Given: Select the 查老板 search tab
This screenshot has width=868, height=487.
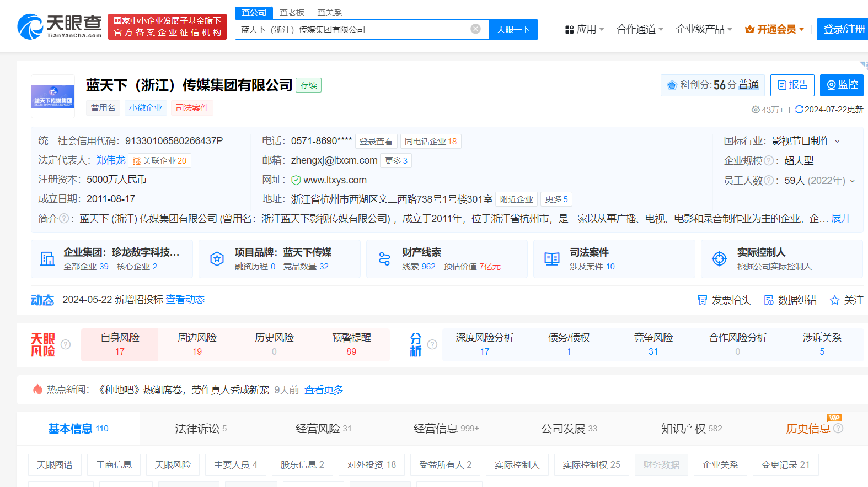Looking at the screenshot, I should 292,12.
